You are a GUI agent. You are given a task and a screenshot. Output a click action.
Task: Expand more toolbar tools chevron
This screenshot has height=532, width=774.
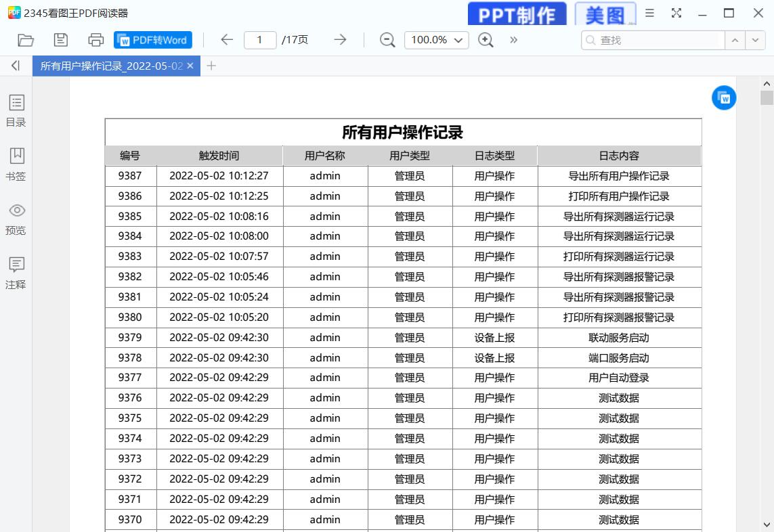coord(514,40)
